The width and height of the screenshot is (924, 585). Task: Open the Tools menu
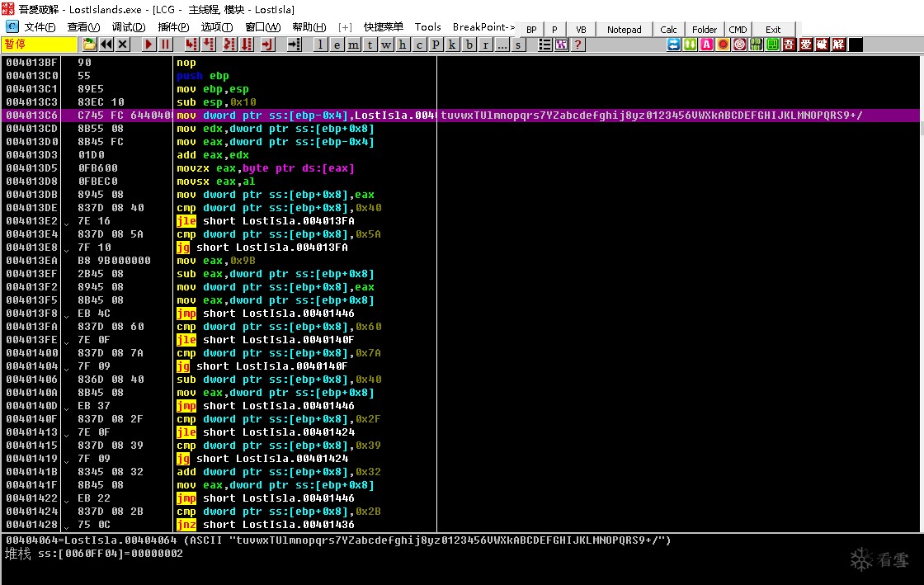(x=428, y=27)
